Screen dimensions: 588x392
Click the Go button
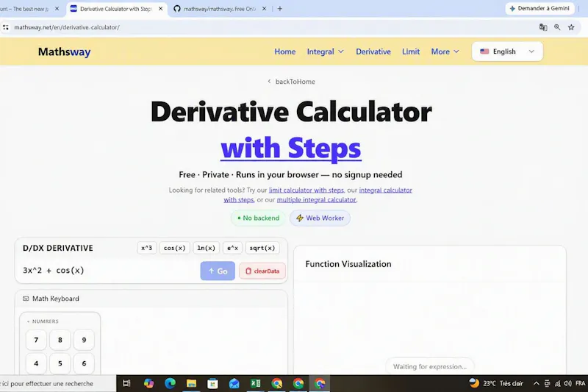point(218,271)
